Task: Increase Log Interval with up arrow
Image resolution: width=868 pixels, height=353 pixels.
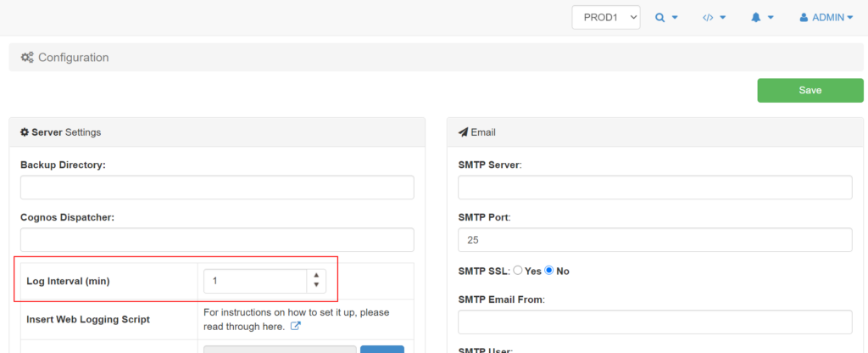Action: 316,276
